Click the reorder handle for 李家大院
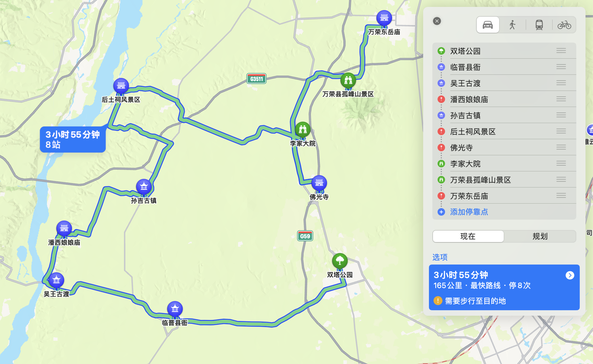This screenshot has height=364, width=593. [x=561, y=164]
